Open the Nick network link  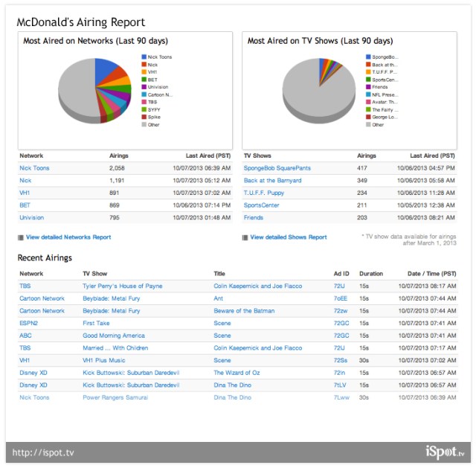[25, 180]
